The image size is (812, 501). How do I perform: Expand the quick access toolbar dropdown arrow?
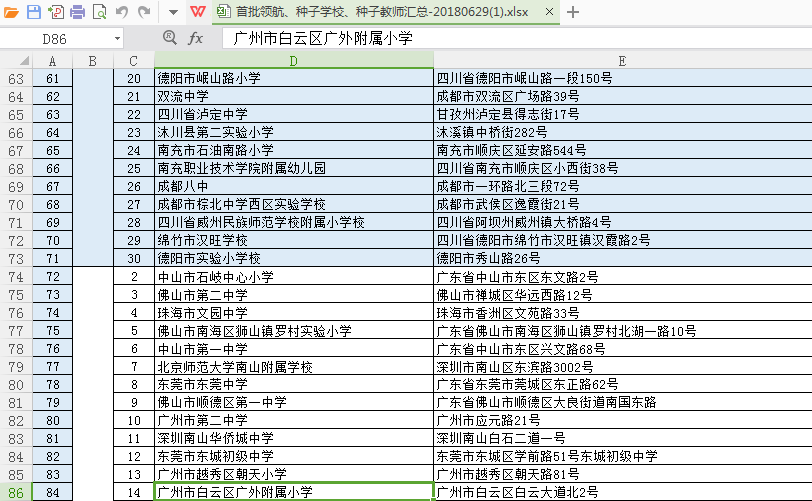(172, 12)
